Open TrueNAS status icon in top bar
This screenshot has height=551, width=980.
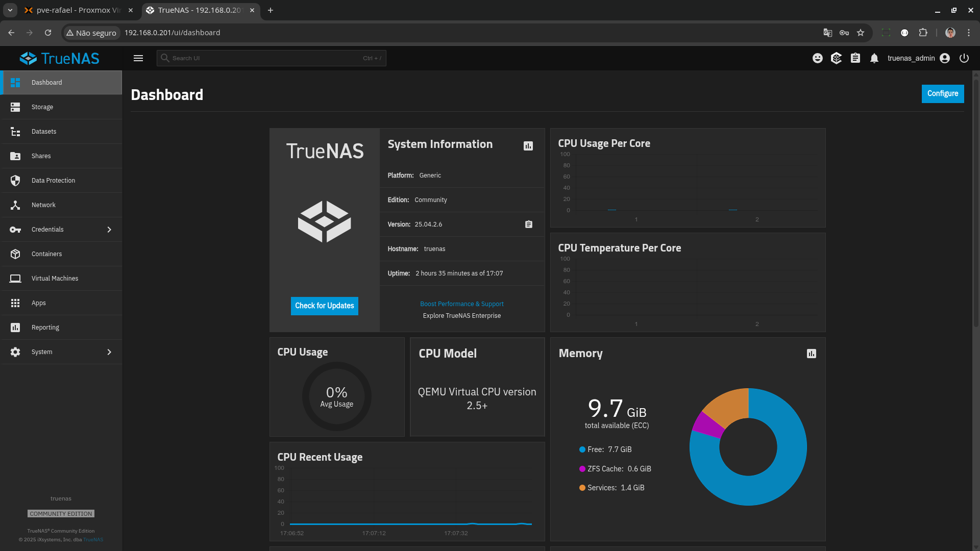(836, 58)
